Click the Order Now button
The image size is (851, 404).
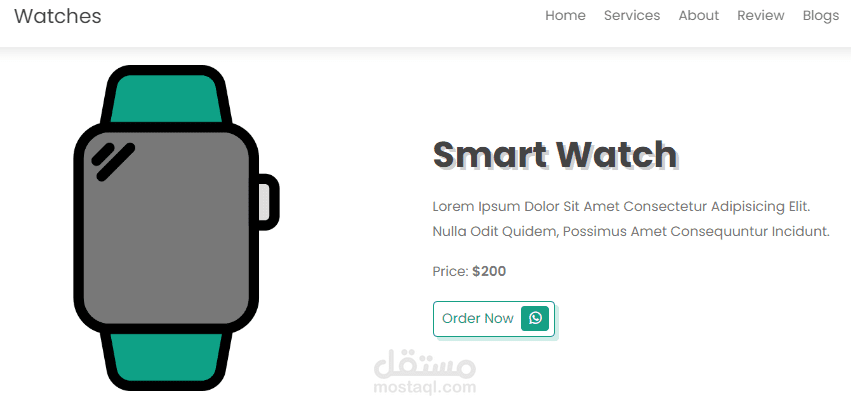point(494,319)
